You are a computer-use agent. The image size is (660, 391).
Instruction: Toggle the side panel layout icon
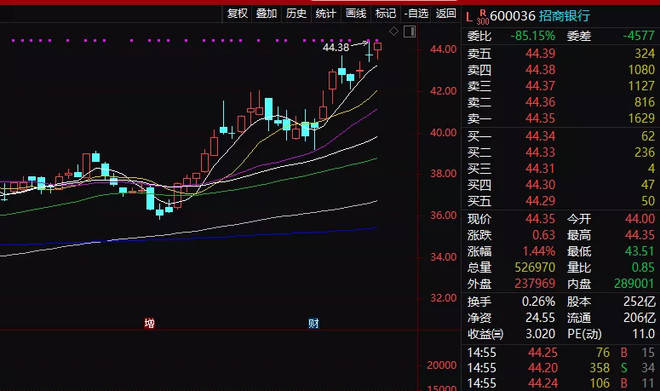point(410,32)
